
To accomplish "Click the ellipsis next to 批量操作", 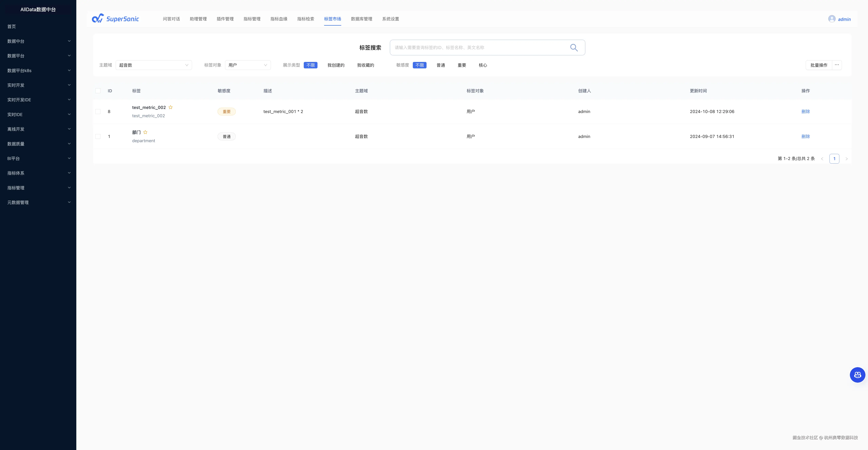I will click(x=837, y=65).
